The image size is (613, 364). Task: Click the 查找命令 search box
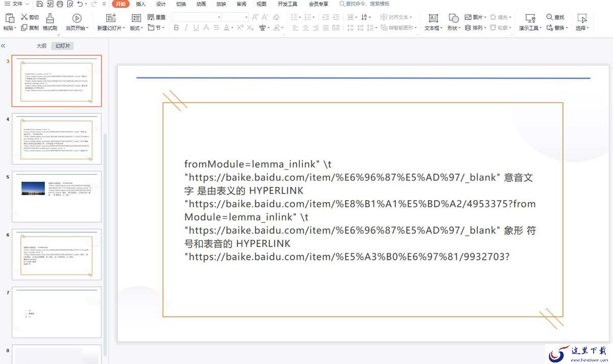click(364, 4)
